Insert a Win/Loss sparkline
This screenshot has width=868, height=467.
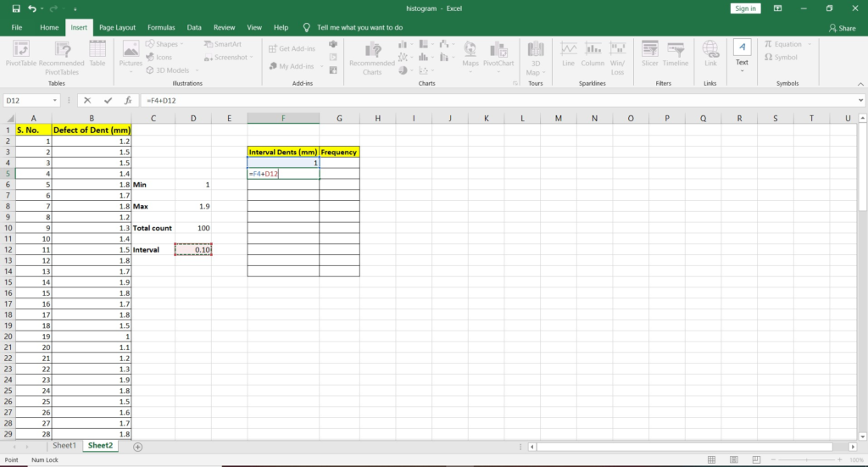point(617,58)
